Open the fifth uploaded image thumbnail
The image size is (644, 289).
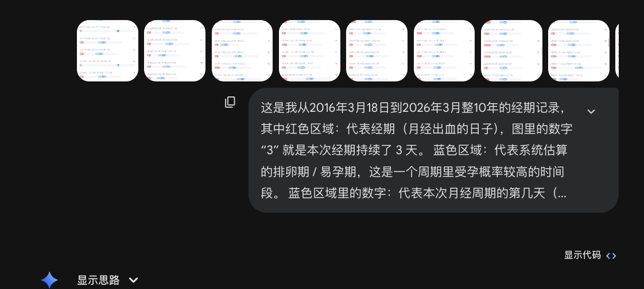[377, 50]
